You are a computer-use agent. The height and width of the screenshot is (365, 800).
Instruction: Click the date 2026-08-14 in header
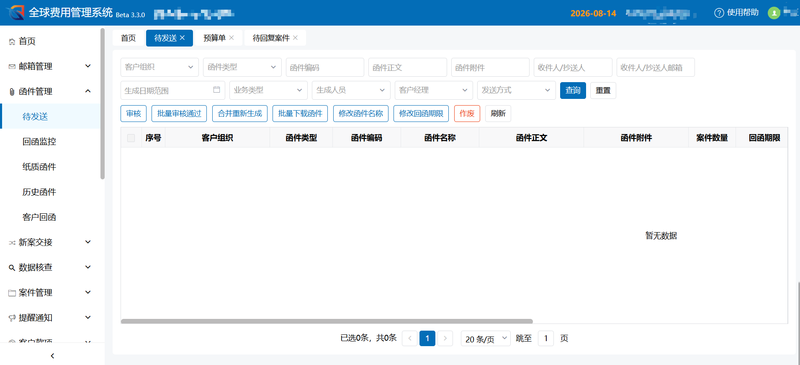coord(593,13)
